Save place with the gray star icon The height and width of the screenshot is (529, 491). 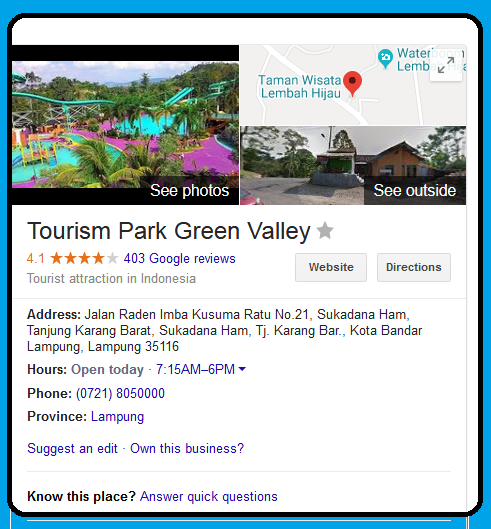[x=325, y=231]
